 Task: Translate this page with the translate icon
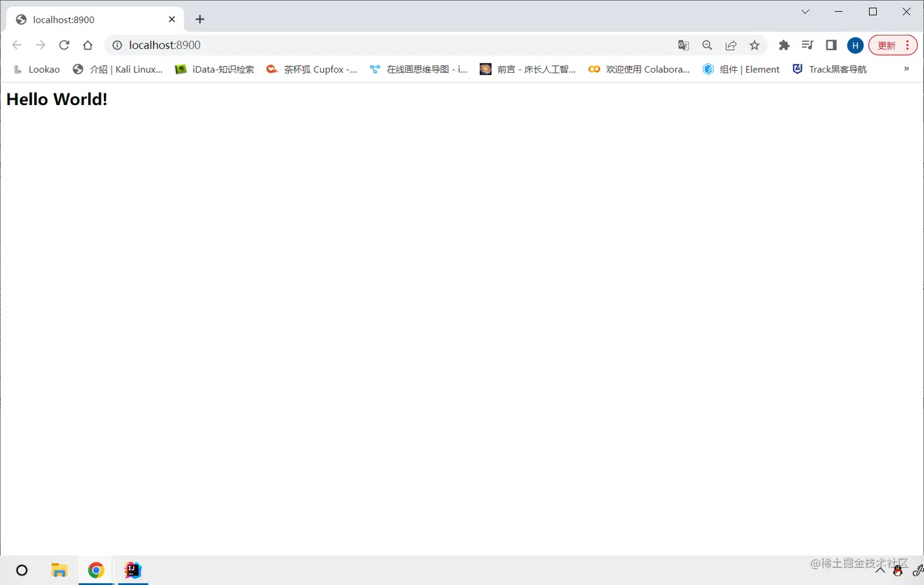683,45
